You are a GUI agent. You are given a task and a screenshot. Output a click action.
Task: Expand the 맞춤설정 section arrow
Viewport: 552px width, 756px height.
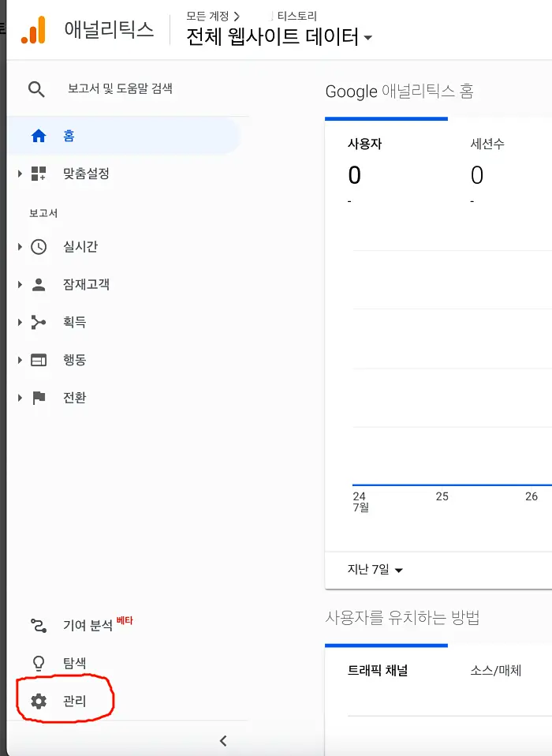click(20, 174)
